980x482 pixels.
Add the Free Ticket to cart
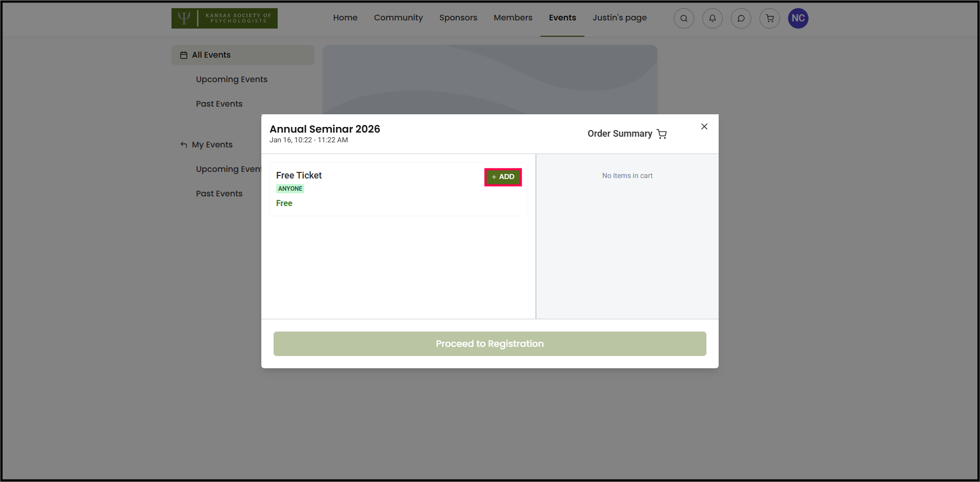click(503, 177)
